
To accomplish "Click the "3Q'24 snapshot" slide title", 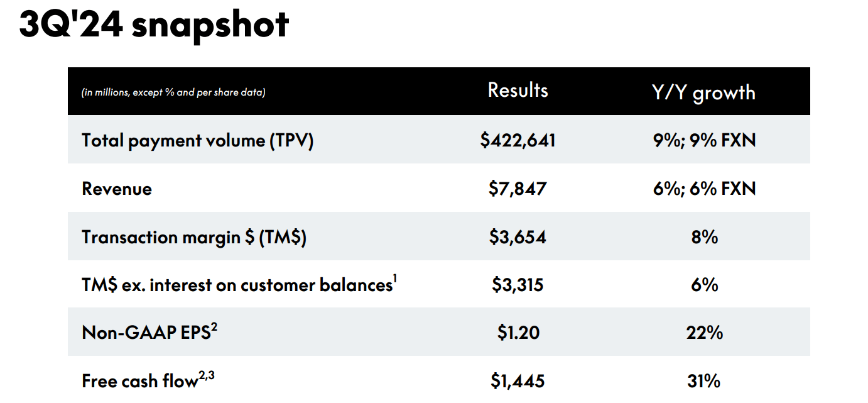I will click(x=154, y=26).
